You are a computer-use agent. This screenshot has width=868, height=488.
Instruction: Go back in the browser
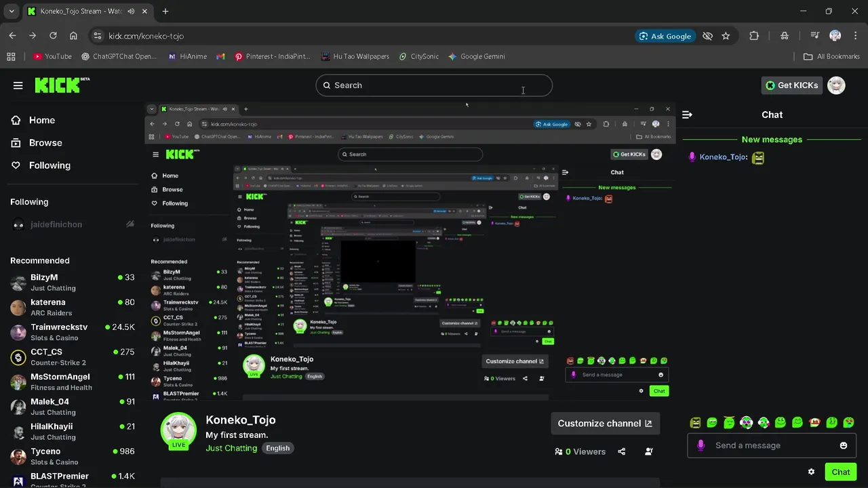[x=12, y=36]
